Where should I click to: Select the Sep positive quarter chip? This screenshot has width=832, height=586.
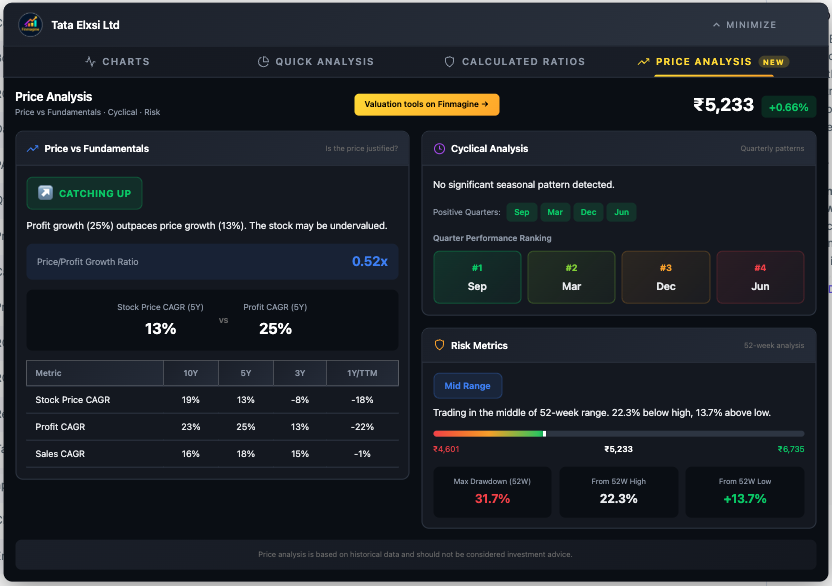522,212
